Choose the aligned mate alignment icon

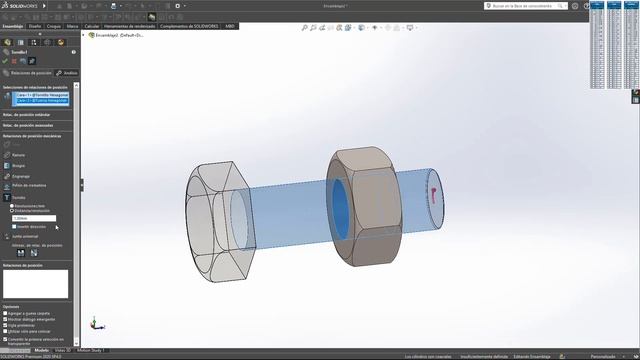21,253
